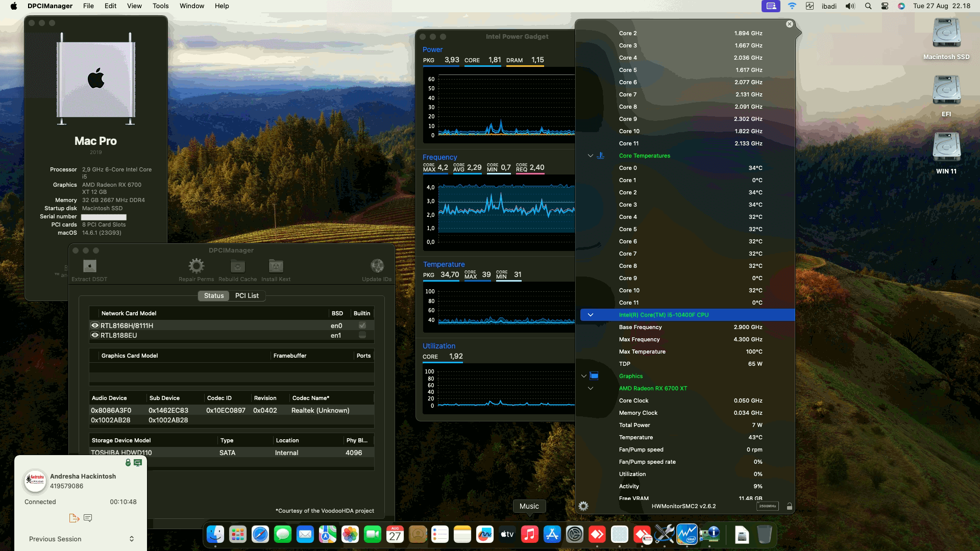Open the Apple menu
The image size is (980, 551).
pos(14,6)
